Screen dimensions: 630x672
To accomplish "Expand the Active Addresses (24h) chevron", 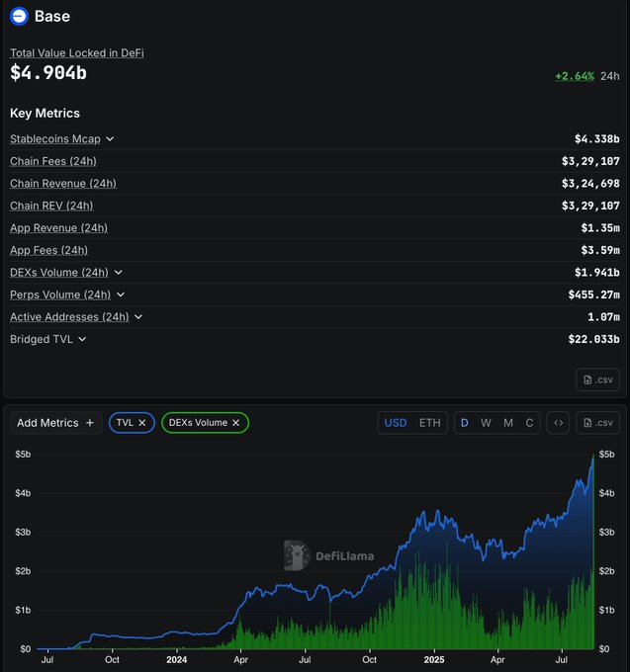I will [138, 317].
